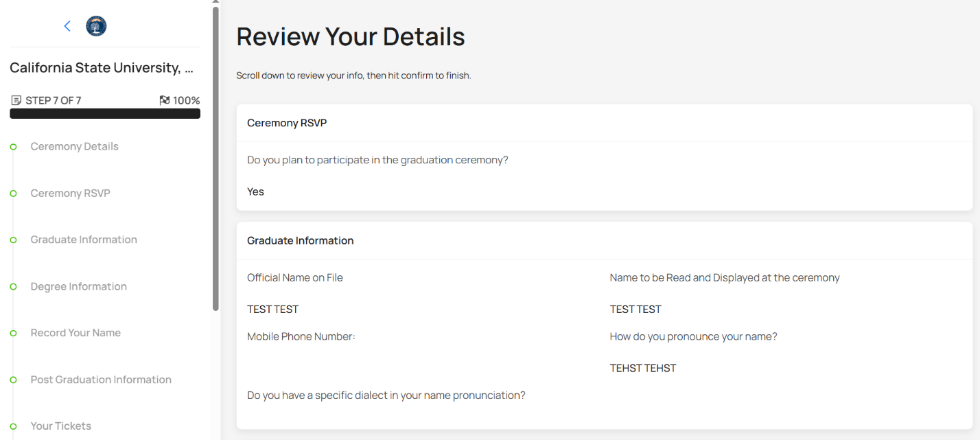Click the checkered flag icon next to 100%
This screenshot has width=980, height=440.
(x=163, y=100)
